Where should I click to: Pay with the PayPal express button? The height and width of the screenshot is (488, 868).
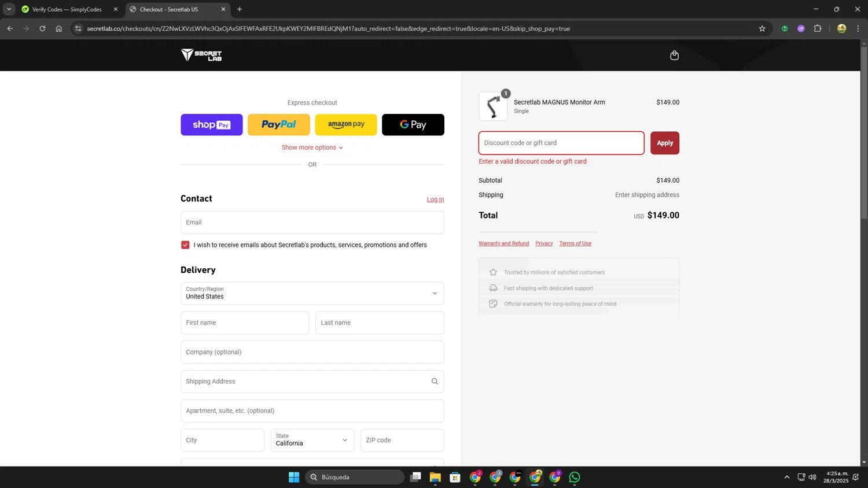(279, 125)
